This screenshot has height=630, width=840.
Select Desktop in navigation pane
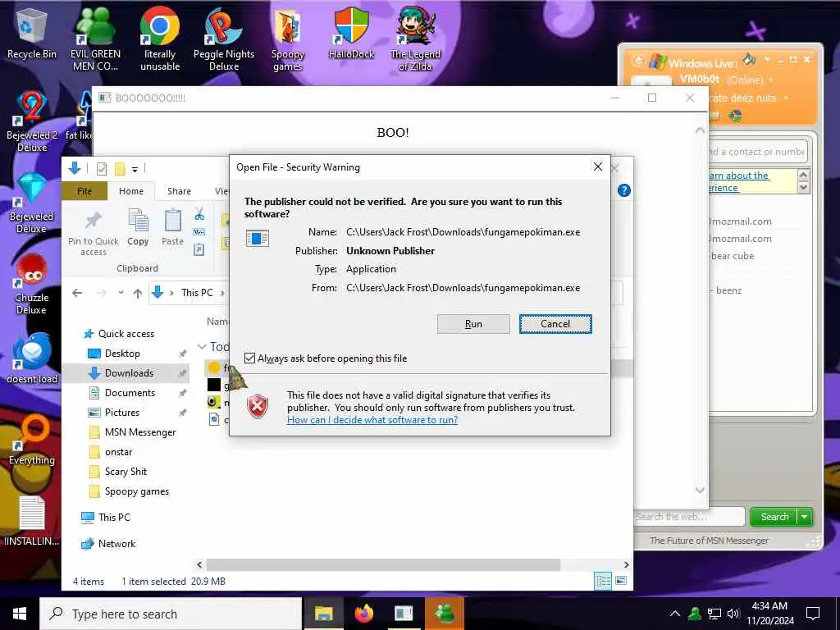click(122, 354)
